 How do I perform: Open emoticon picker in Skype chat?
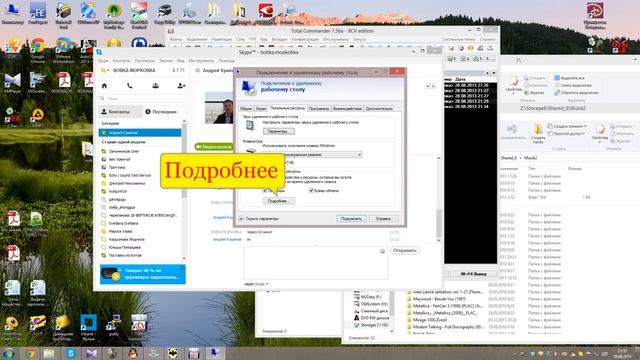pyautogui.click(x=382, y=251)
